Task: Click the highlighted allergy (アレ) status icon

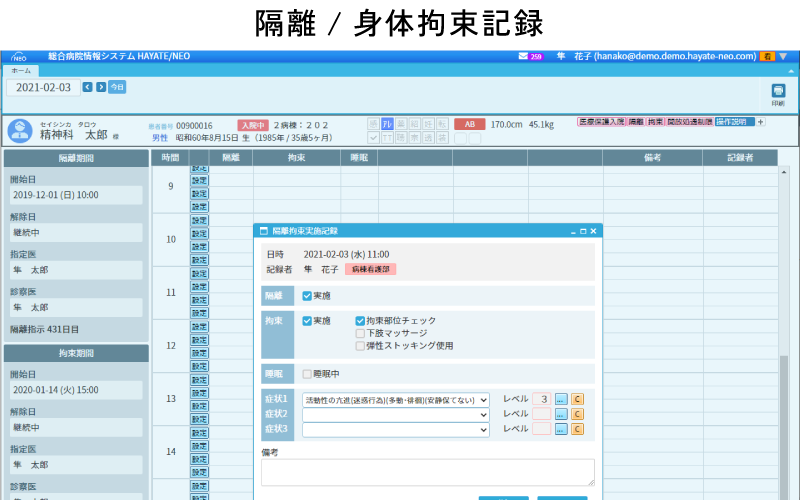Action: click(387, 123)
